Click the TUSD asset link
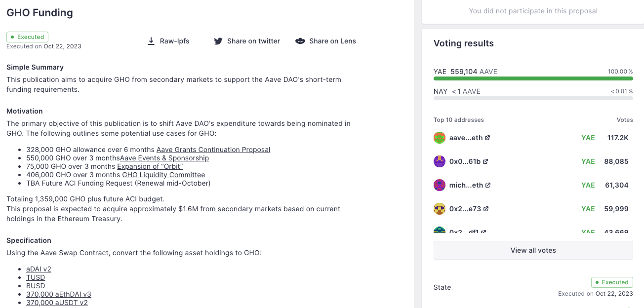 click(36, 277)
